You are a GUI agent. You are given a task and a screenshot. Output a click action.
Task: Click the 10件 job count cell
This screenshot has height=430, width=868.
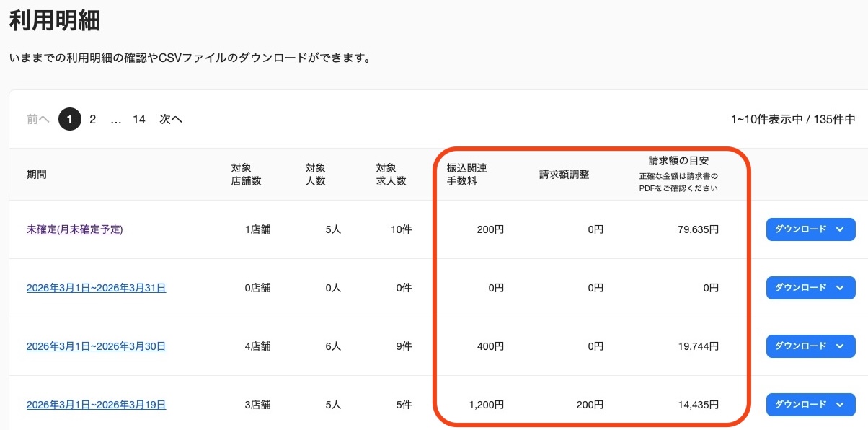pos(402,229)
